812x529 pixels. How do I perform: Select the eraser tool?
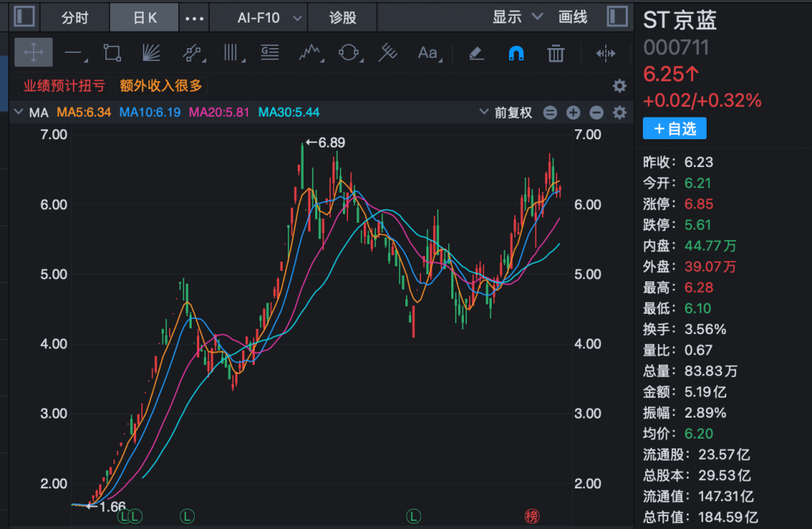point(476,53)
